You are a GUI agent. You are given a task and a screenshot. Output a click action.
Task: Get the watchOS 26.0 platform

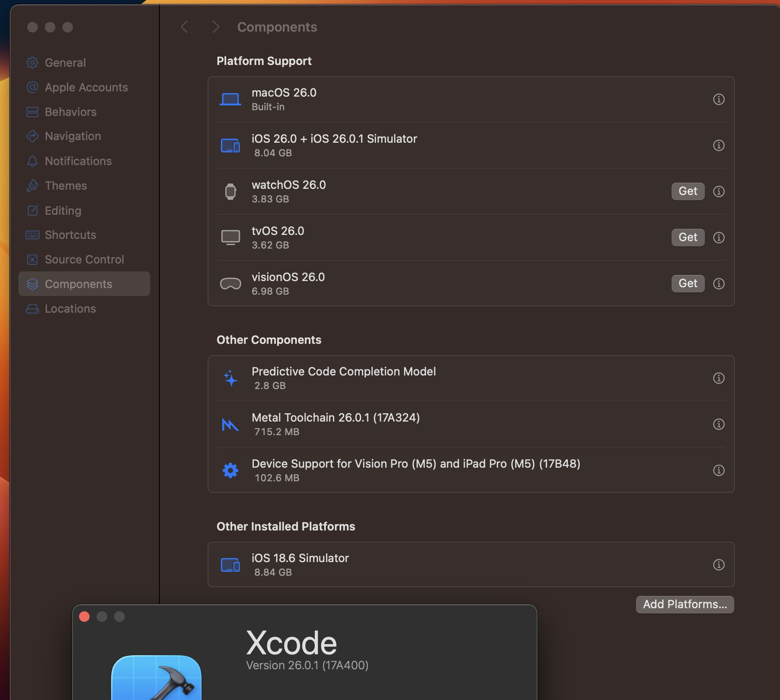coord(687,191)
